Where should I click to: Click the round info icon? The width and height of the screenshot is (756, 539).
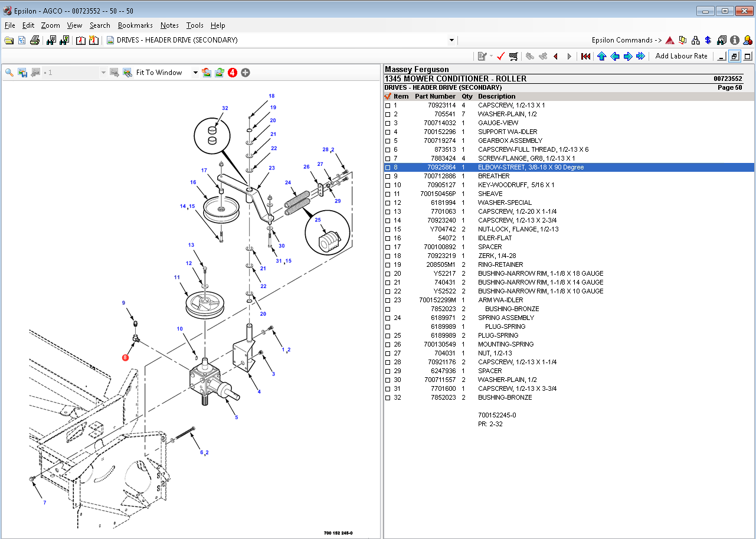[x=735, y=40]
